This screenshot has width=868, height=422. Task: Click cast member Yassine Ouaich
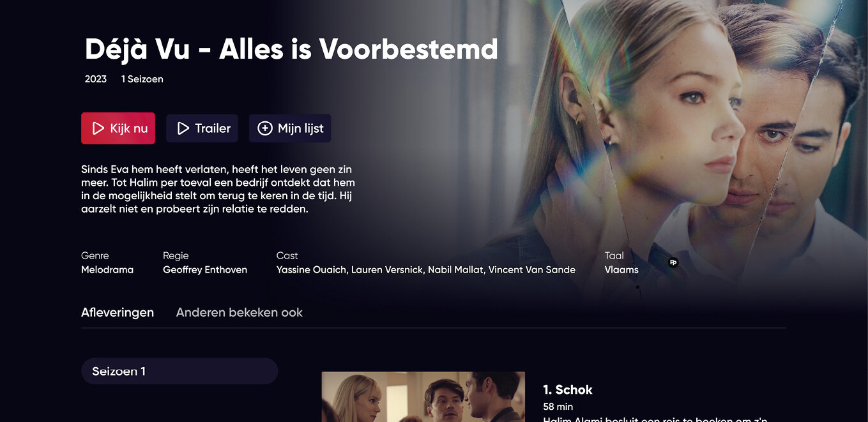312,269
